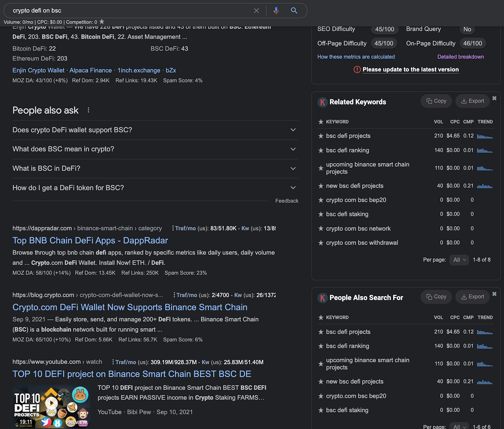504x429 pixels.
Task: Click 'bsc defi ranking' keyword text in Related Keywords
Action: 347,150
